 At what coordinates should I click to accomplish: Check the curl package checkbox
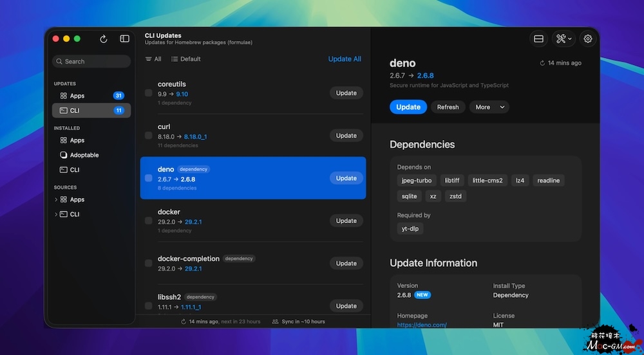point(149,136)
